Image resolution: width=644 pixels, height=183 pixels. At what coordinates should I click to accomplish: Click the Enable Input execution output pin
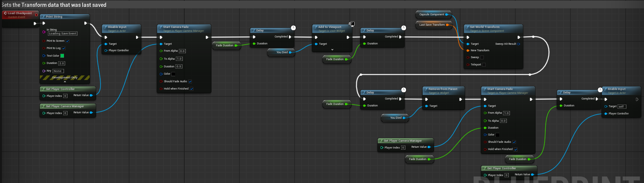click(637, 99)
